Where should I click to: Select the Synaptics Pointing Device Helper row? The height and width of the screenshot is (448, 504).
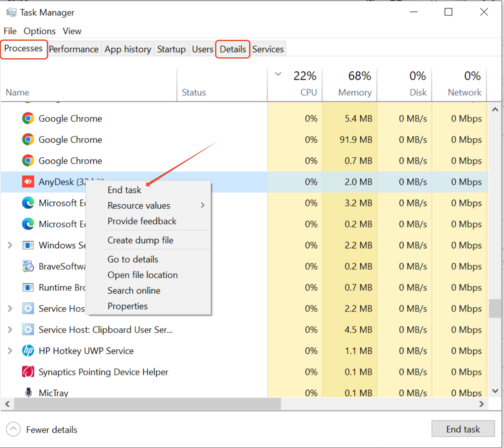[244, 372]
